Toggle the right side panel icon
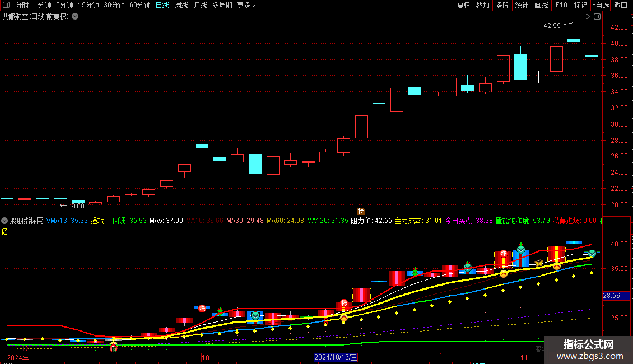The width and height of the screenshot is (633, 364). pyautogui.click(x=597, y=17)
